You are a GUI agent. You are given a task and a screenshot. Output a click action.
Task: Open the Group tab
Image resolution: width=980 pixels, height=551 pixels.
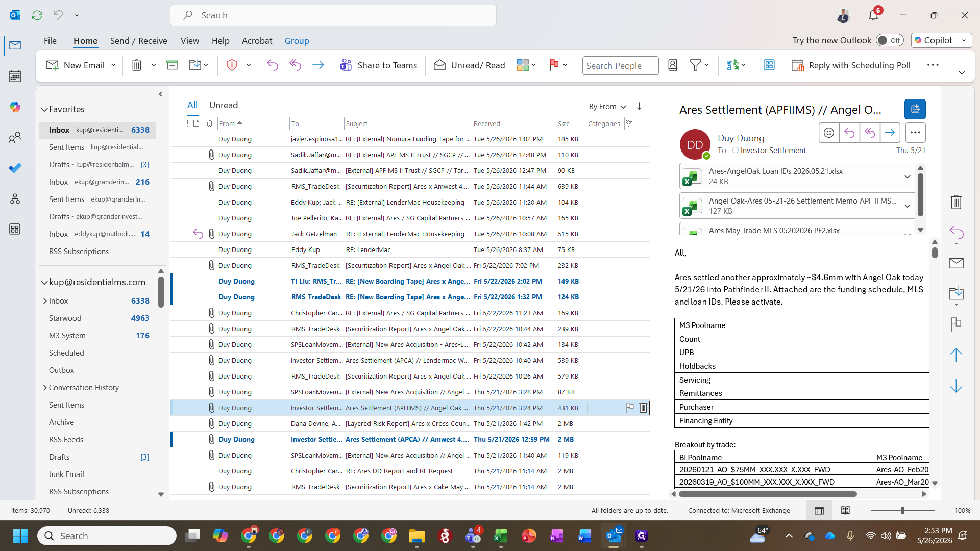click(x=297, y=40)
